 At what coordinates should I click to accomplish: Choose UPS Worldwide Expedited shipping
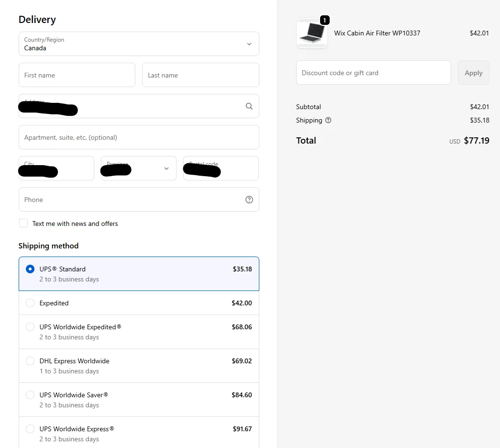click(30, 327)
